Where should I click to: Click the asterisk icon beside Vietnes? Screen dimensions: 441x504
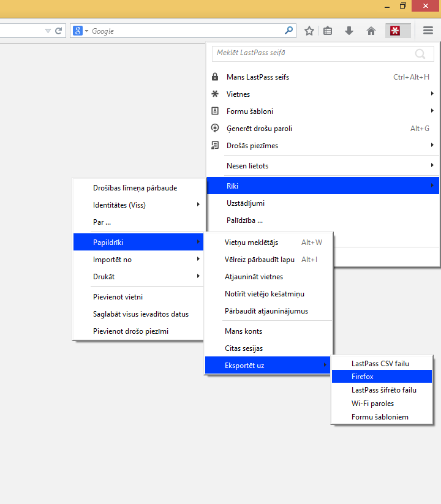215,94
